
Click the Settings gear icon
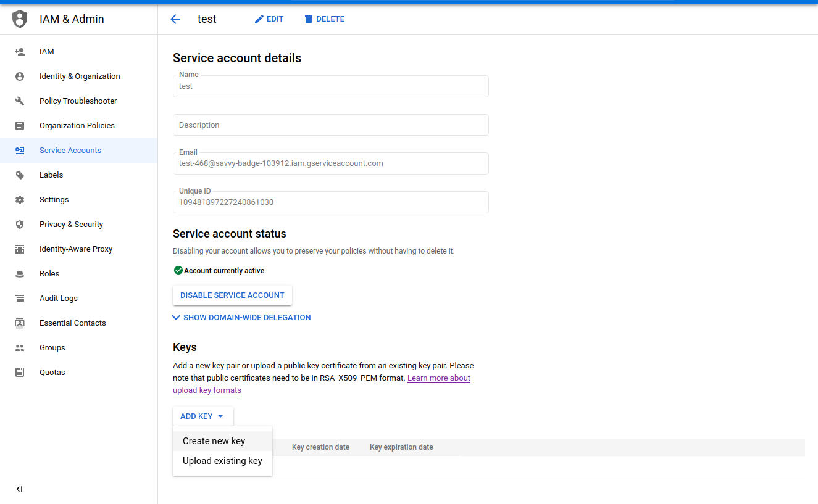[20, 200]
